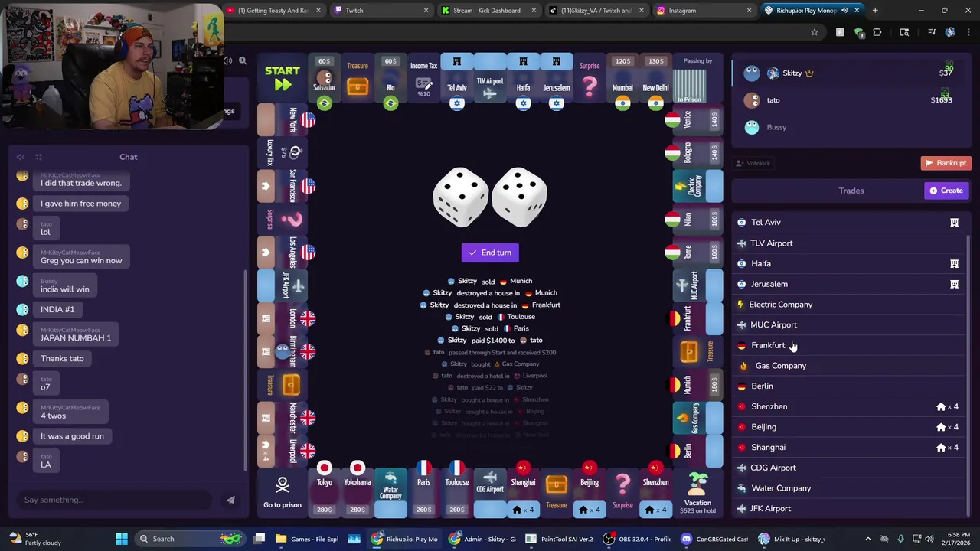Image resolution: width=980 pixels, height=551 pixels.
Task: Click the streamer webcam overlay
Action: [x=113, y=65]
